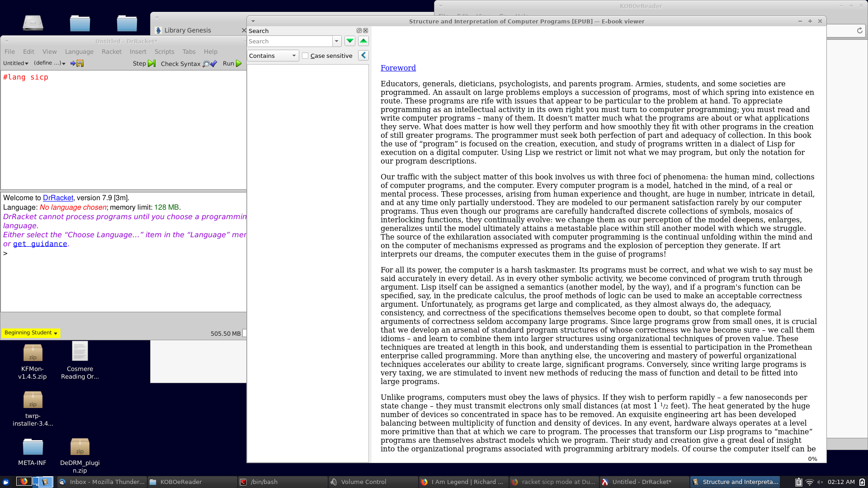Viewport: 868px width, 488px height.
Task: Click the blue back arrow in search panel
Action: click(363, 56)
